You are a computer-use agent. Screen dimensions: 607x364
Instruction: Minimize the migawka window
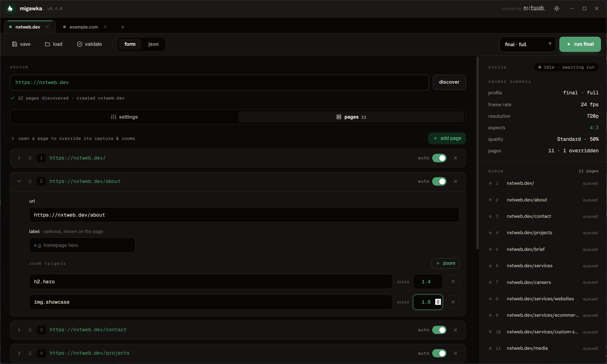point(572,8)
